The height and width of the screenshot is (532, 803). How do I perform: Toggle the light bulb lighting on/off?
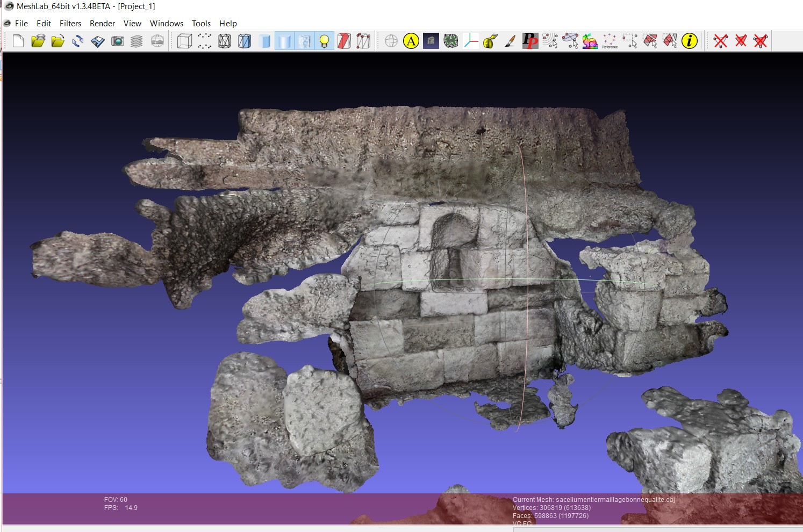pyautogui.click(x=324, y=41)
